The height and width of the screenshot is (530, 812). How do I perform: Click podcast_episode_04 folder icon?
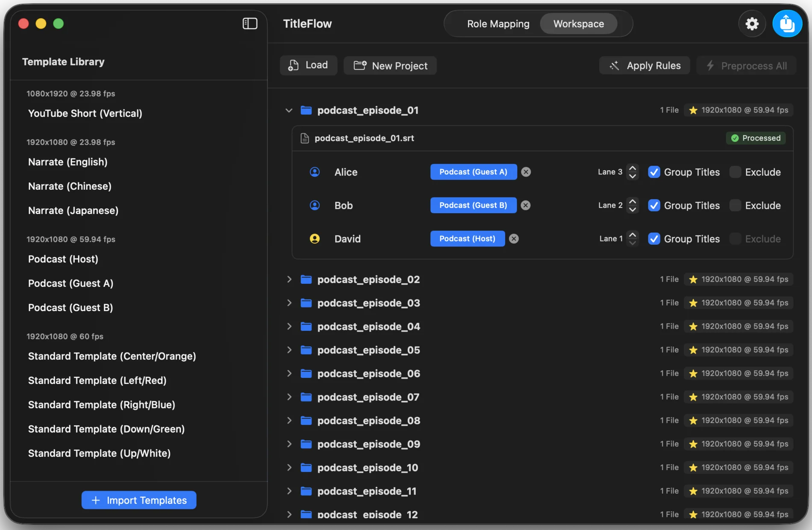306,326
